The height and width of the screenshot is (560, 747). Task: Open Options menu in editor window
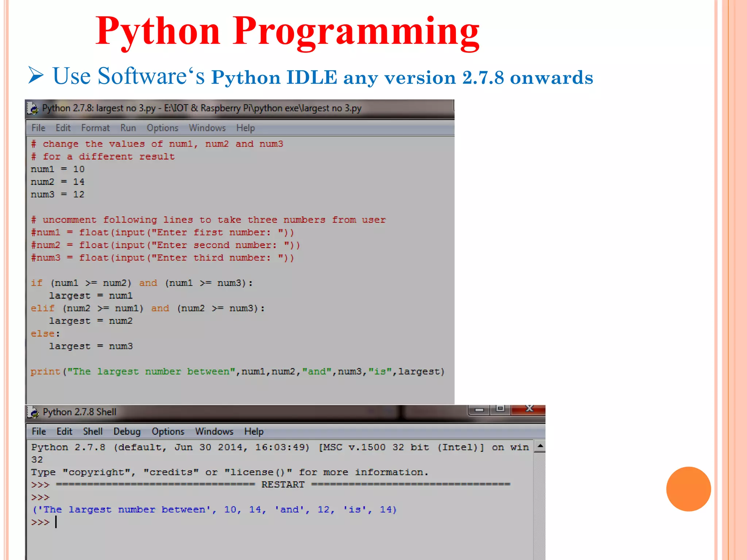point(162,128)
